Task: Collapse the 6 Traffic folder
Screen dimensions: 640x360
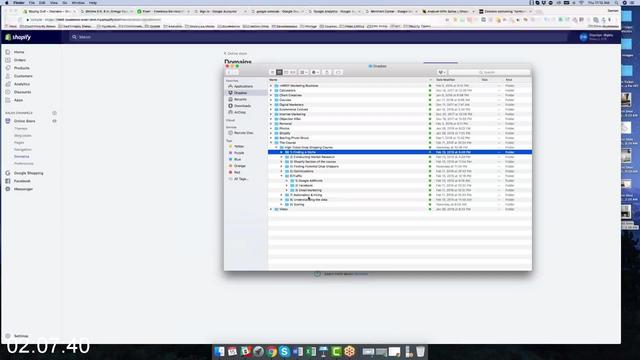Action: [282, 176]
